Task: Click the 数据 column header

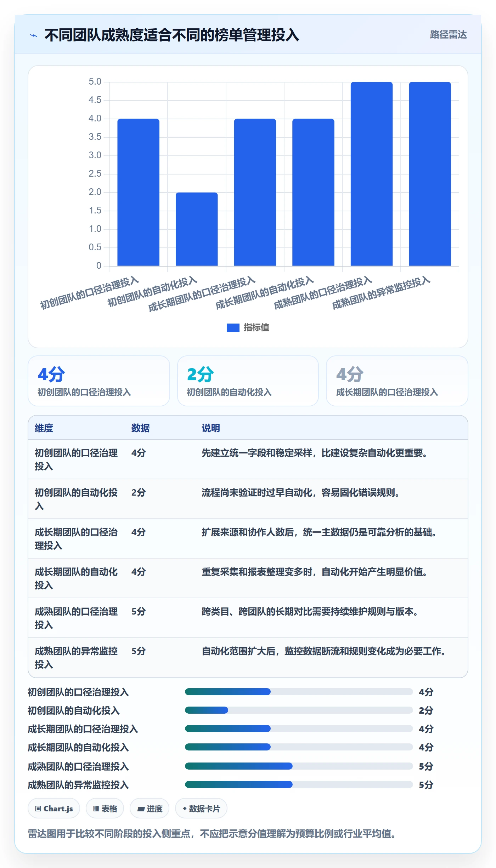Action: pyautogui.click(x=141, y=428)
